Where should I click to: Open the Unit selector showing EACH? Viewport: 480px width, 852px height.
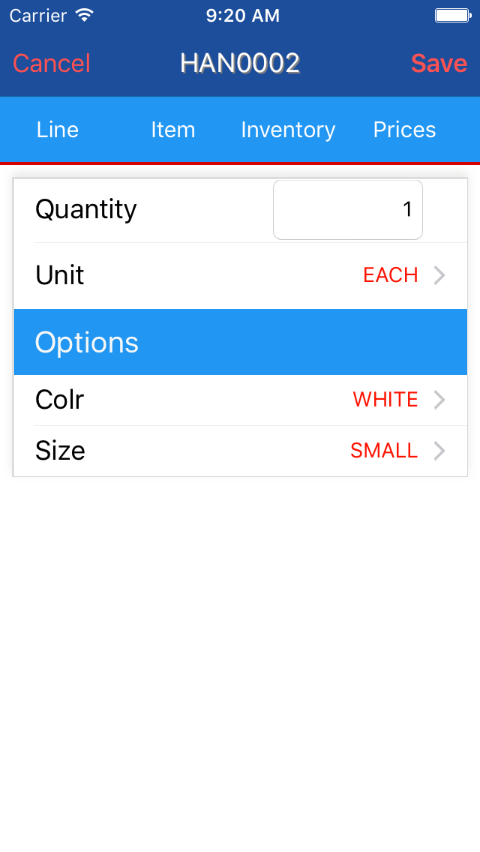[x=240, y=275]
